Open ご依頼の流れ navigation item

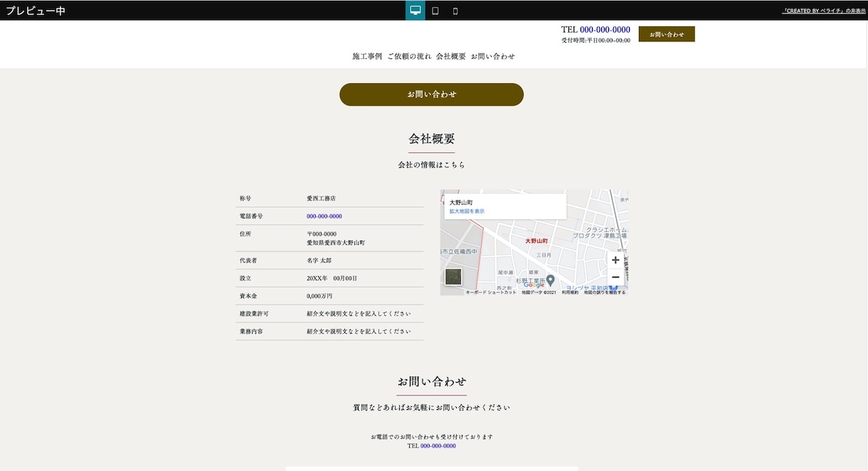(409, 56)
